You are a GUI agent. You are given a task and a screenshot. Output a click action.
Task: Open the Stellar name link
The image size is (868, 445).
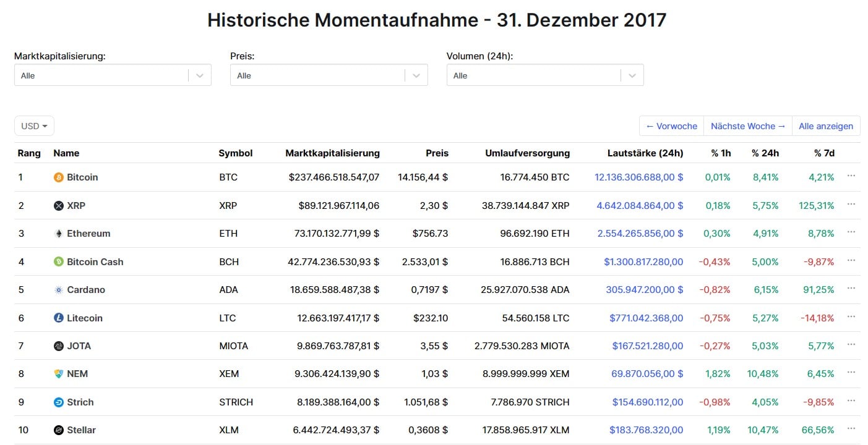point(81,430)
